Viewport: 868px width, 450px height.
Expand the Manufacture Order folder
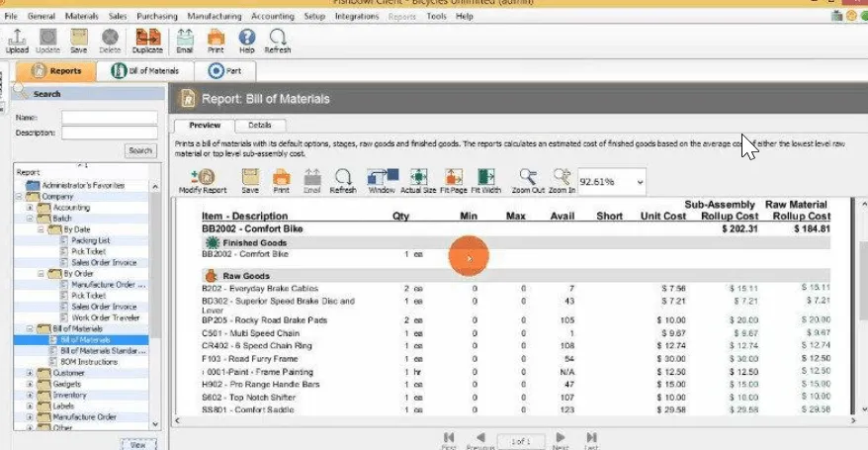pyautogui.click(x=30, y=416)
